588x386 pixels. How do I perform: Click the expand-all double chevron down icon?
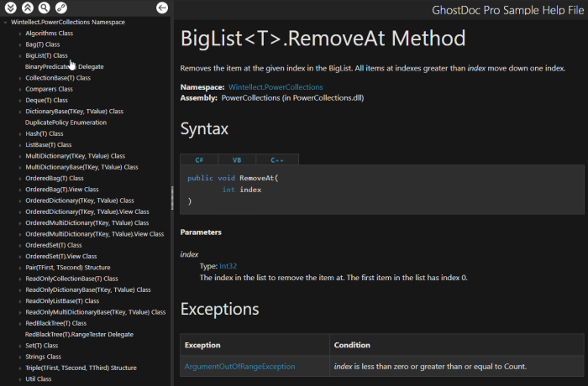coord(10,8)
